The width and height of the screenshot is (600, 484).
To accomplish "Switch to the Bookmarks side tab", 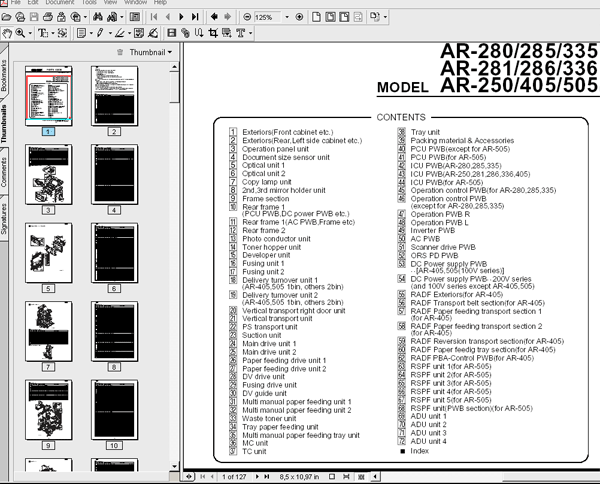I will coord(5,76).
